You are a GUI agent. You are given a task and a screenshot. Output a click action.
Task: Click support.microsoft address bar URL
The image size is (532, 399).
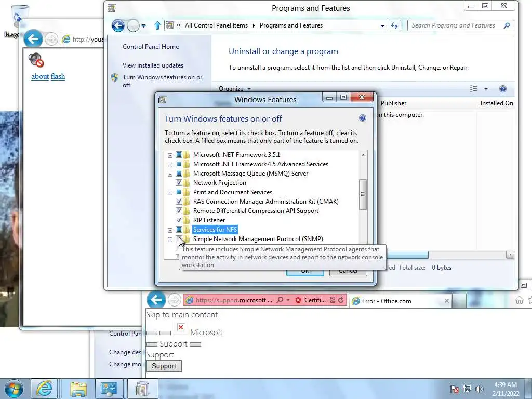click(x=234, y=300)
